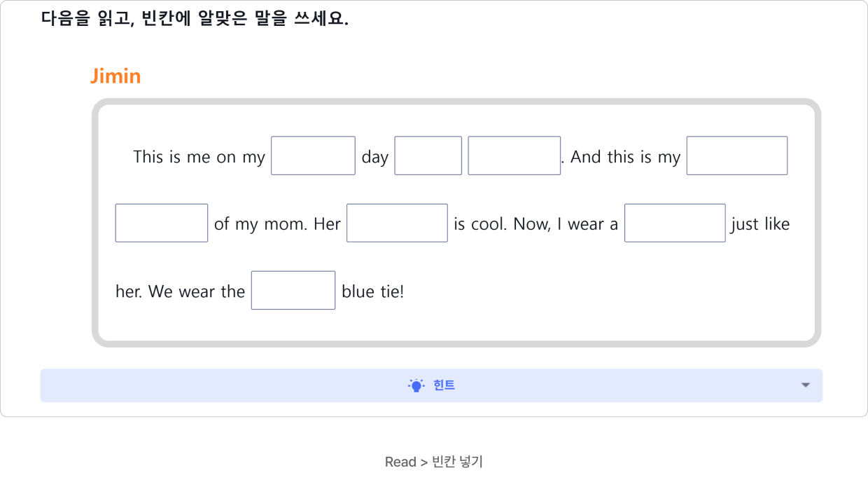Screen dimensions: 868x496
Task: Open the 힌트 label text
Action: [444, 385]
